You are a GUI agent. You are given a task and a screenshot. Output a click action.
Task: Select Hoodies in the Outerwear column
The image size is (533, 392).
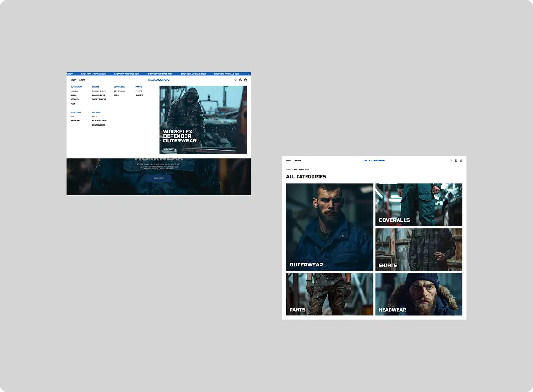coord(74,99)
